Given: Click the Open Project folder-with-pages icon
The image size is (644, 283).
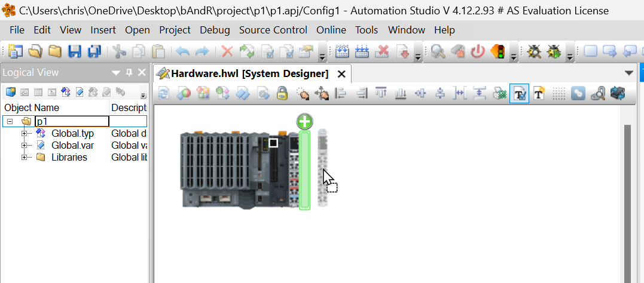Looking at the screenshot, I should coord(35,52).
